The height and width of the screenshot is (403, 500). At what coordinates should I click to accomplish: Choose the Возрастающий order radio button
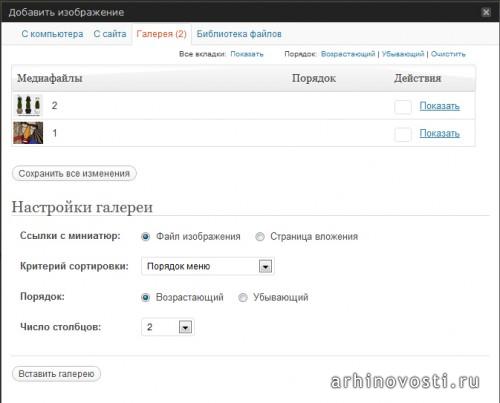(x=145, y=297)
